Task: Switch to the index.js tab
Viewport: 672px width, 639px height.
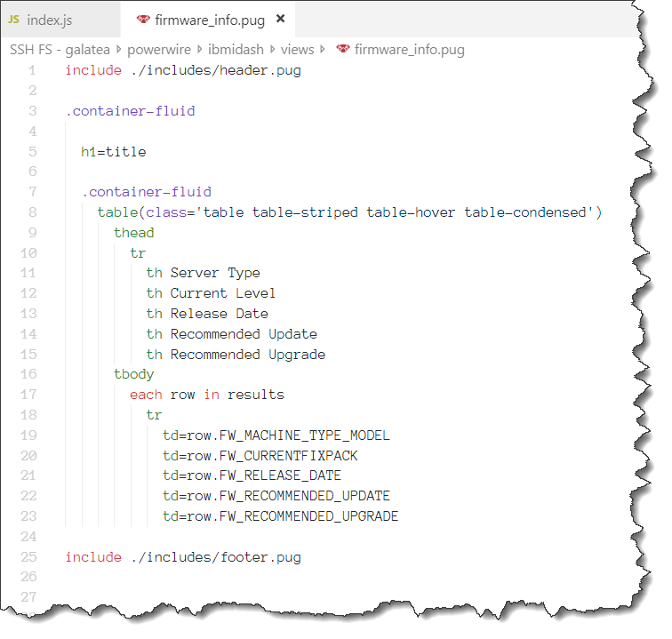Action: tap(51, 19)
